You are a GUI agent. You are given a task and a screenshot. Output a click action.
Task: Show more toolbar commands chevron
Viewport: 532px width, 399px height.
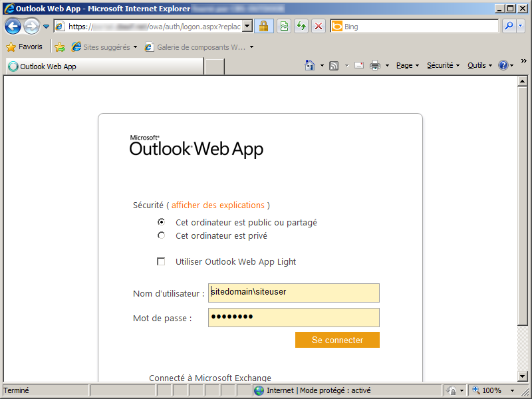(524, 61)
